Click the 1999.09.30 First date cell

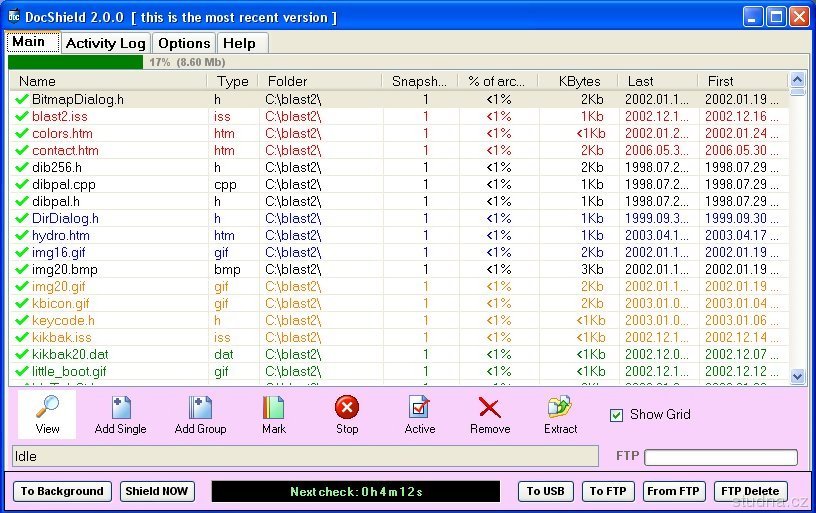coord(741,219)
